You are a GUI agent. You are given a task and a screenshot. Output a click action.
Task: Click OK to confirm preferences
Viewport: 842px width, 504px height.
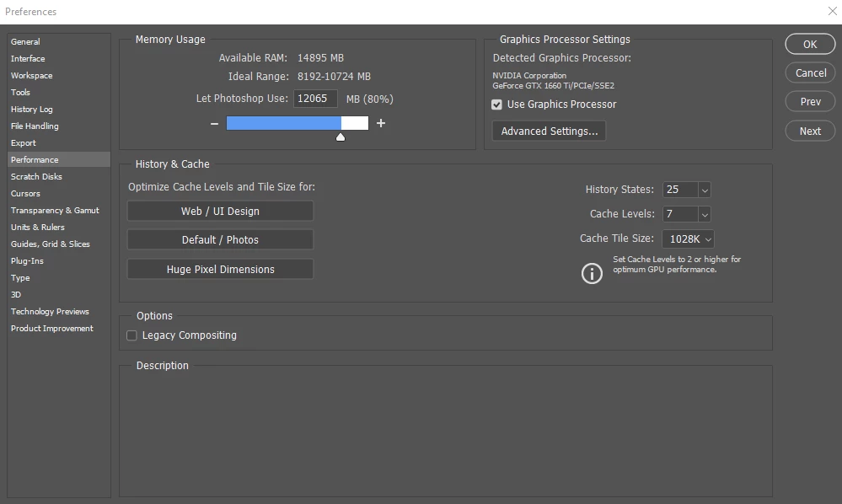(x=810, y=45)
